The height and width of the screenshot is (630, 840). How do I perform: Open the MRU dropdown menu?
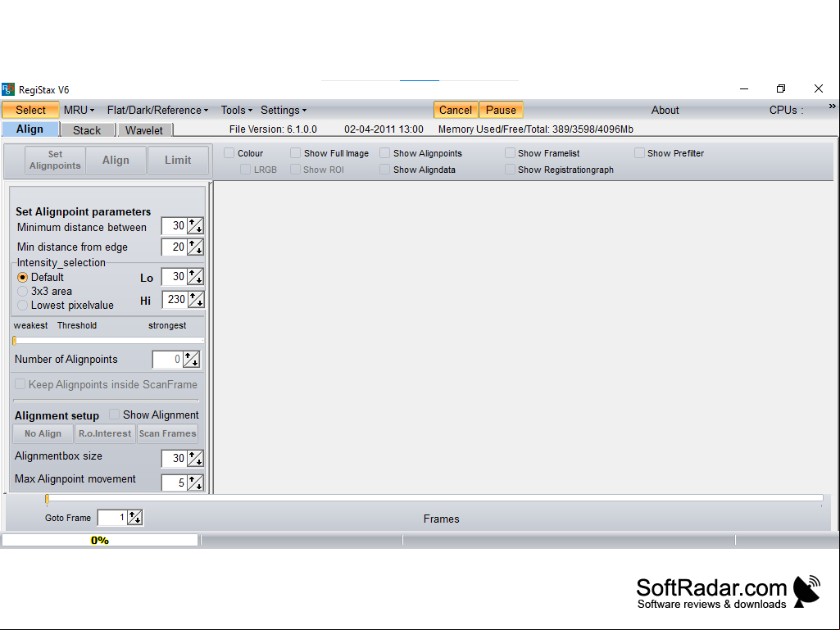pos(79,110)
